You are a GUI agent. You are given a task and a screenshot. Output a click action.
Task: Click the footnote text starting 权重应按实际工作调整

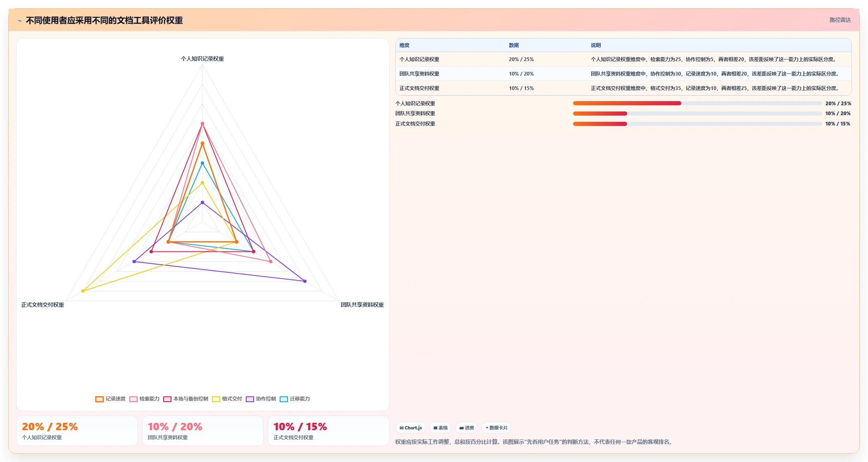tap(535, 442)
